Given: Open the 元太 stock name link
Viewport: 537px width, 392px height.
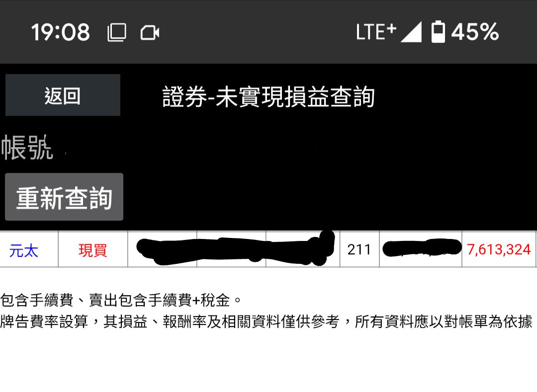Looking at the screenshot, I should [x=24, y=251].
